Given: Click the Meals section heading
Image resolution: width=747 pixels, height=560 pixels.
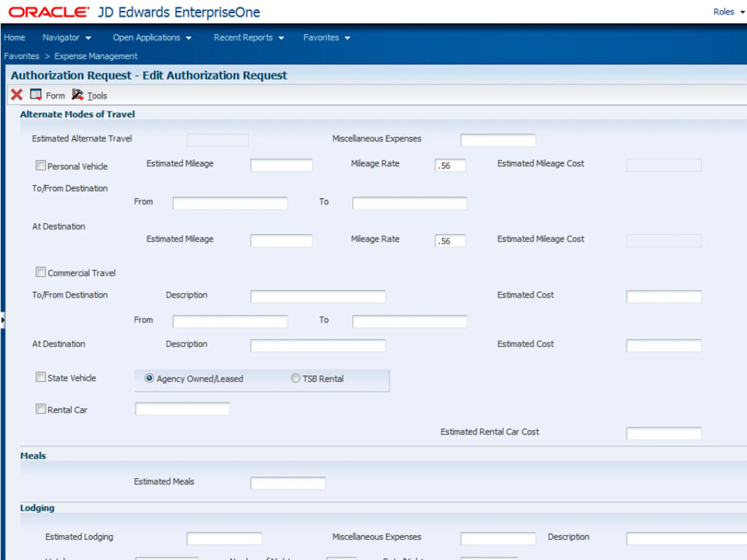Looking at the screenshot, I should coord(33,456).
